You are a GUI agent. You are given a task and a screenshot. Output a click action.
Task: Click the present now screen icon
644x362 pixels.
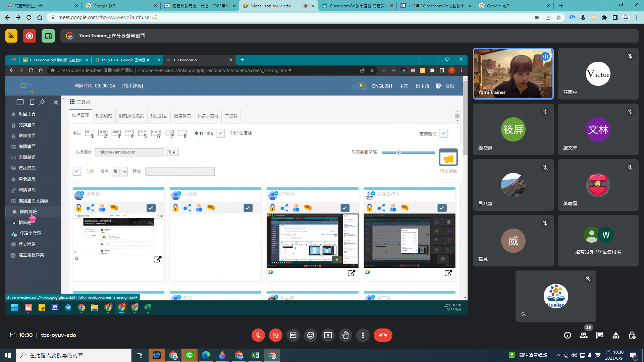[x=328, y=335]
